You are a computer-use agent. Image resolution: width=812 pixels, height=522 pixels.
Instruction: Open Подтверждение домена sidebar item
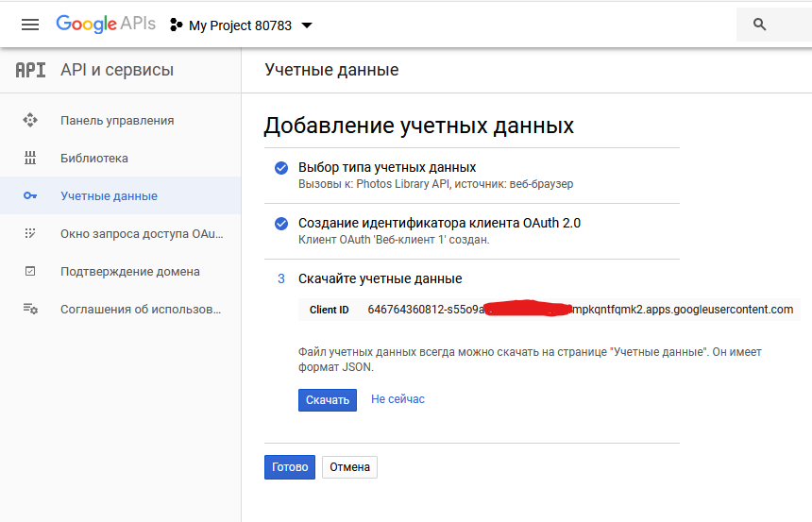pyautogui.click(x=120, y=271)
